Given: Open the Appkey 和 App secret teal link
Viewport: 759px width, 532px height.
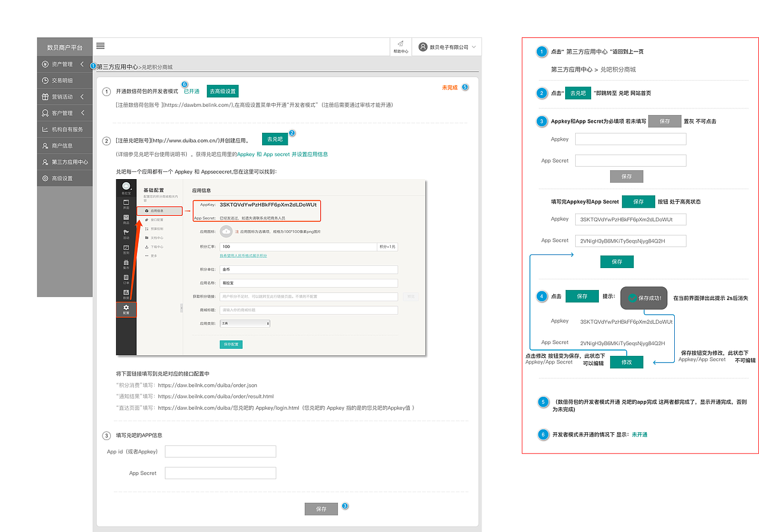Looking at the screenshot, I should (x=282, y=154).
